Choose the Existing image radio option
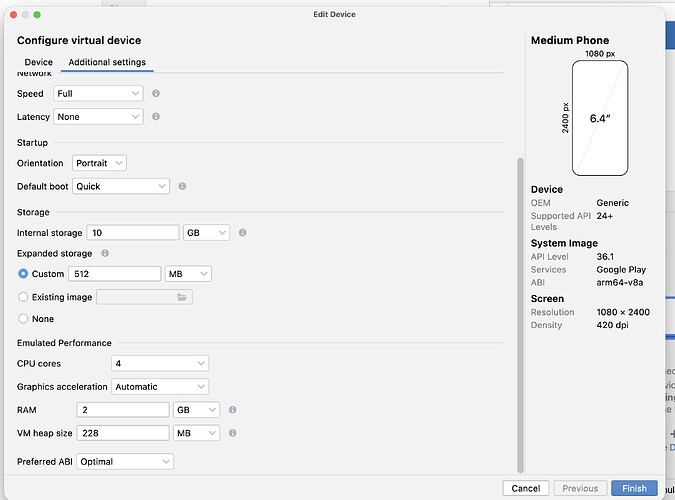Viewport: 675px width, 500px height. click(23, 297)
